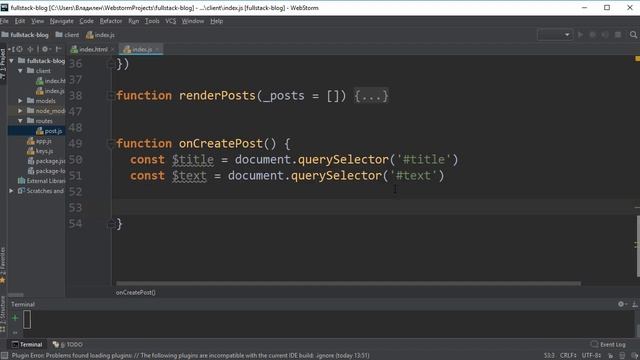
Task: Click the Stop square icon in toolbar
Action: 618,35
